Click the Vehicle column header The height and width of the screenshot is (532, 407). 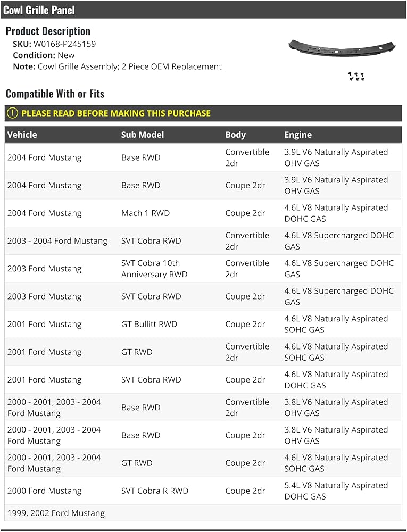pyautogui.click(x=22, y=135)
